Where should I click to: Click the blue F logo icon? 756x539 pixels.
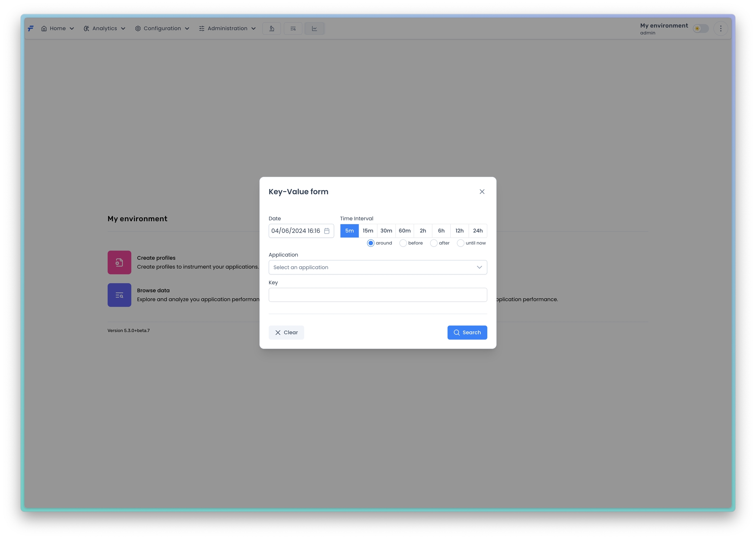coord(31,29)
